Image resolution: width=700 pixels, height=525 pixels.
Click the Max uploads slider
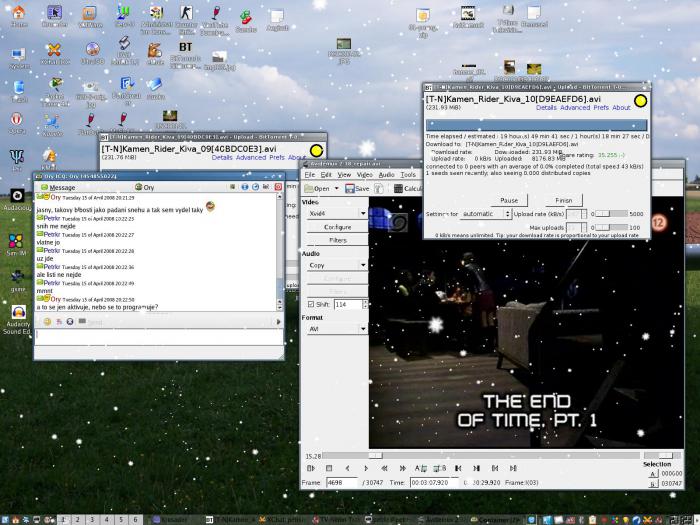coord(612,227)
